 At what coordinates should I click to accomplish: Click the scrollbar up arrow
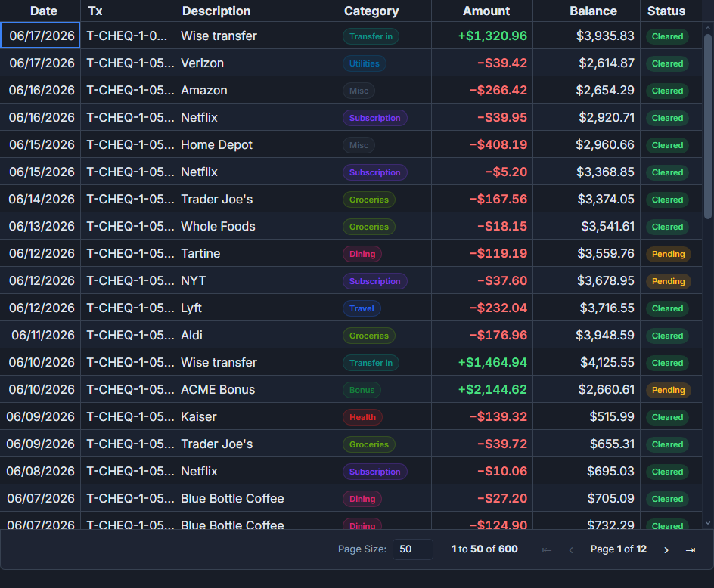pos(708,28)
